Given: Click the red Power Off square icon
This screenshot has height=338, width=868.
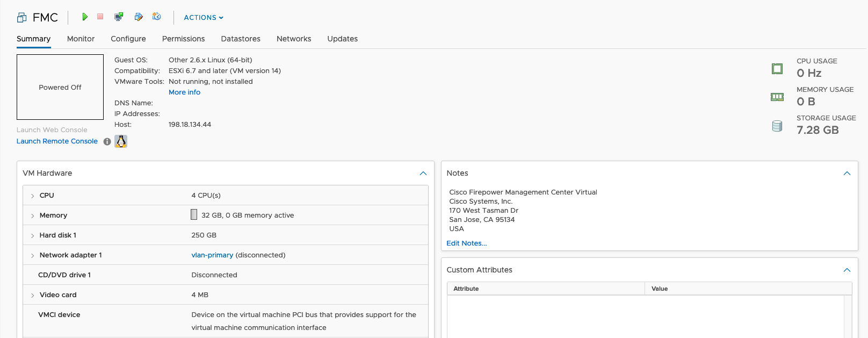Looking at the screenshot, I should (100, 17).
